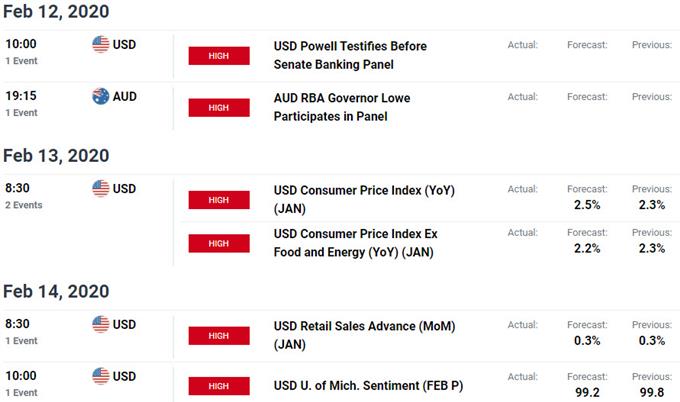Open USD Powell Testifies Before Senate Banking Panel
This screenshot has height=402, width=680.
pyautogui.click(x=350, y=55)
